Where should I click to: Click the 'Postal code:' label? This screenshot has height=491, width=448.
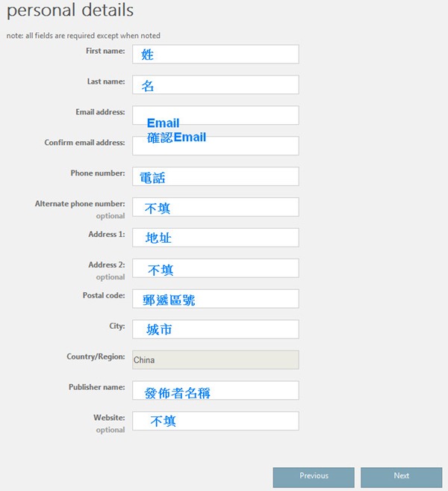coord(104,295)
